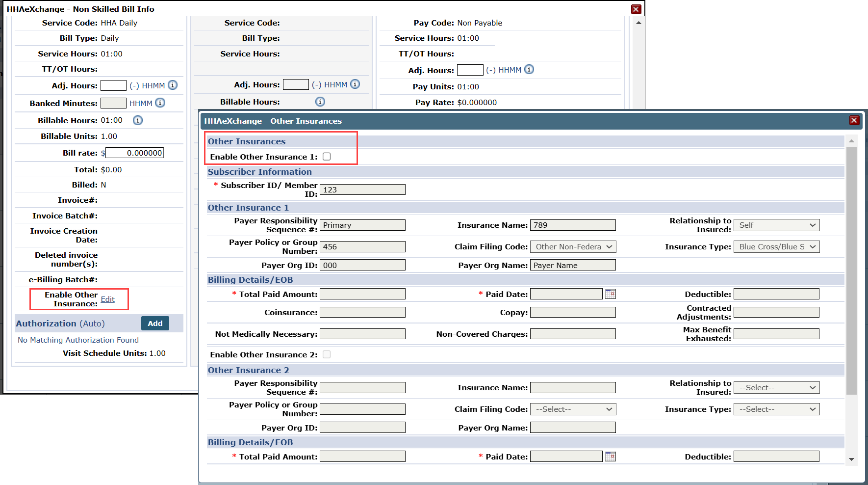Click Payer Org Name field showing Payer Name
Image resolution: width=868 pixels, height=485 pixels.
tap(573, 265)
